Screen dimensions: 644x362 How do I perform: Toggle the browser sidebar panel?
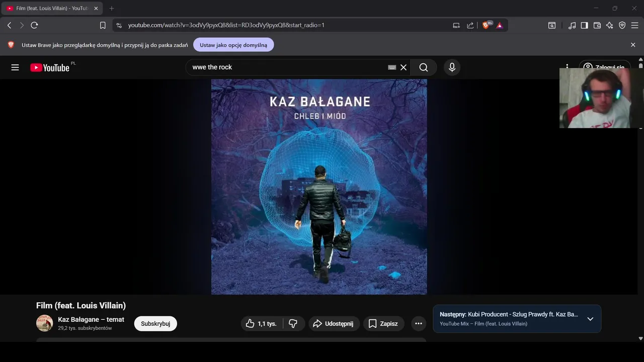tap(584, 25)
